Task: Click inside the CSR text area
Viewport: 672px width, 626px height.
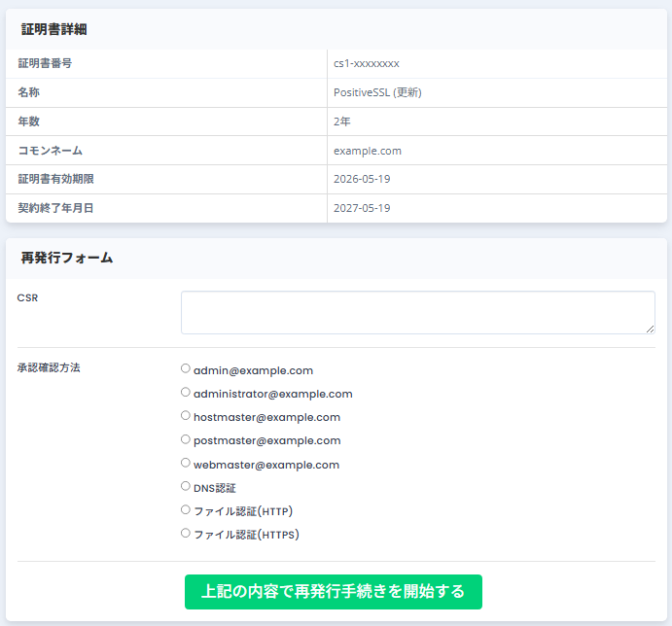Action: point(417,312)
